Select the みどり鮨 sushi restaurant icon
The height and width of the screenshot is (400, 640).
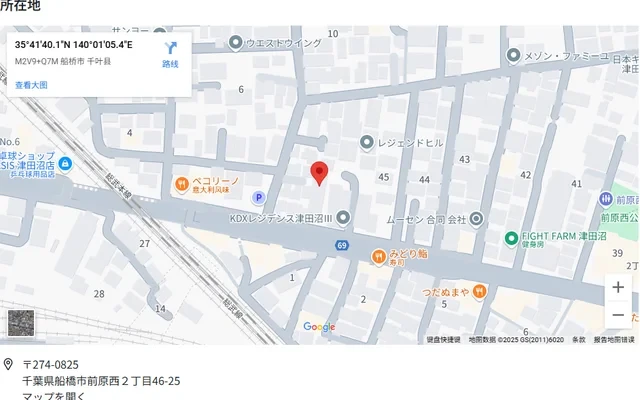pyautogui.click(x=379, y=257)
